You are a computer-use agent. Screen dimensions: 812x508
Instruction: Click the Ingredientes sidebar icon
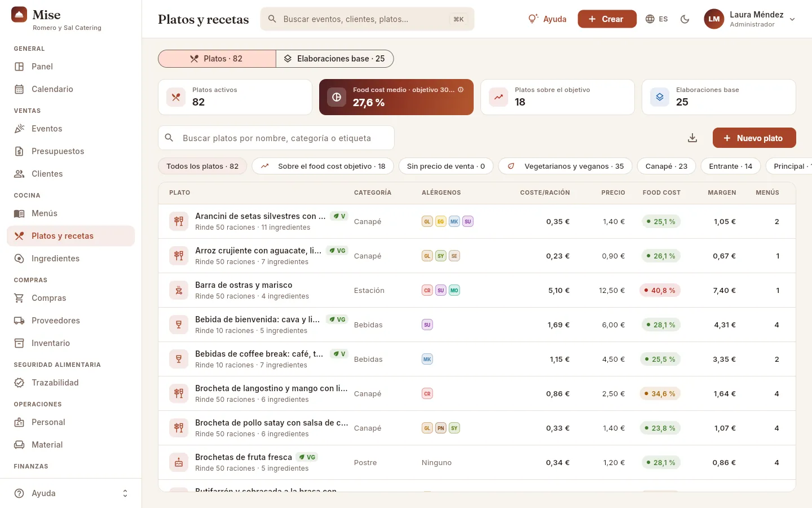click(19, 259)
